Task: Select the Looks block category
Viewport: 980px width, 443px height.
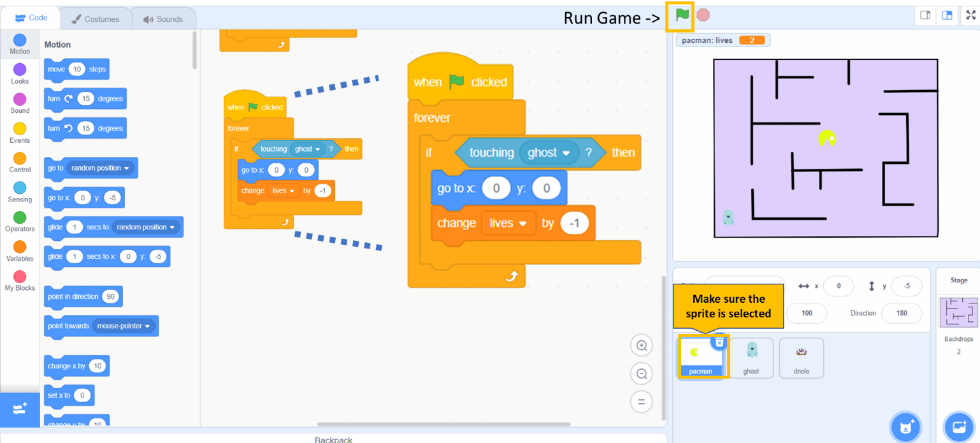Action: pos(20,74)
